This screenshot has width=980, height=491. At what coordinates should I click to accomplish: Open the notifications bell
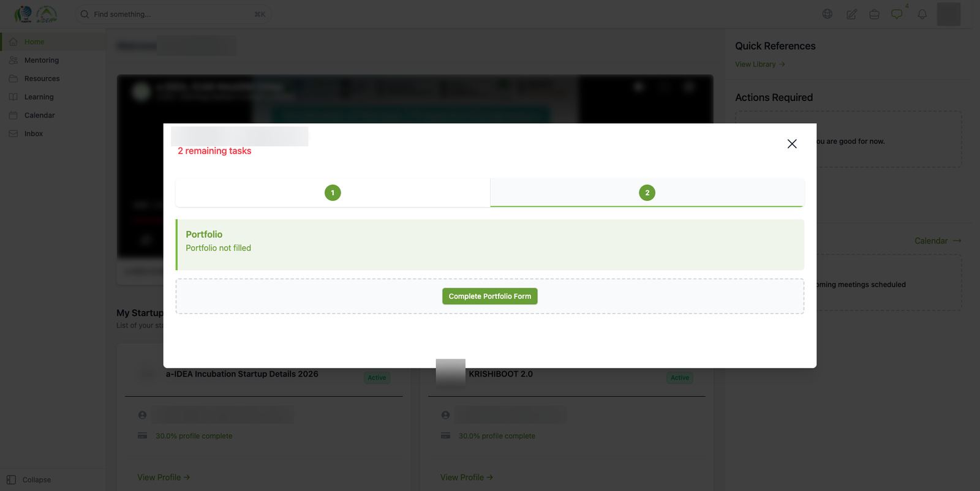[x=922, y=14]
